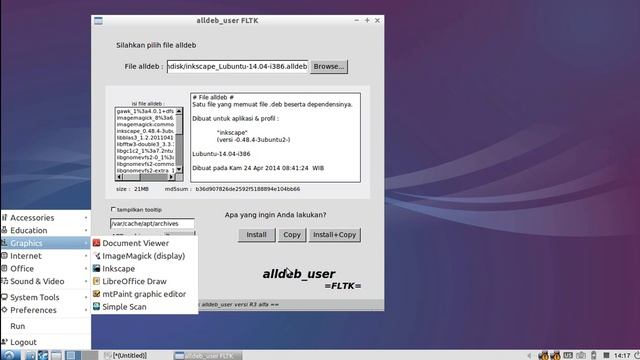Expand the Education menu category

coord(45,230)
